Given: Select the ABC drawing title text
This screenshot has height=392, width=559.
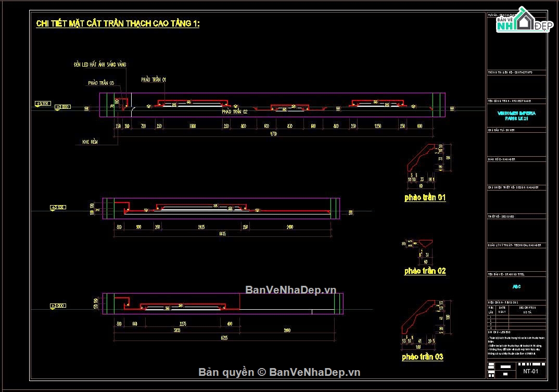Looking at the screenshot, I should pyautogui.click(x=516, y=286).
